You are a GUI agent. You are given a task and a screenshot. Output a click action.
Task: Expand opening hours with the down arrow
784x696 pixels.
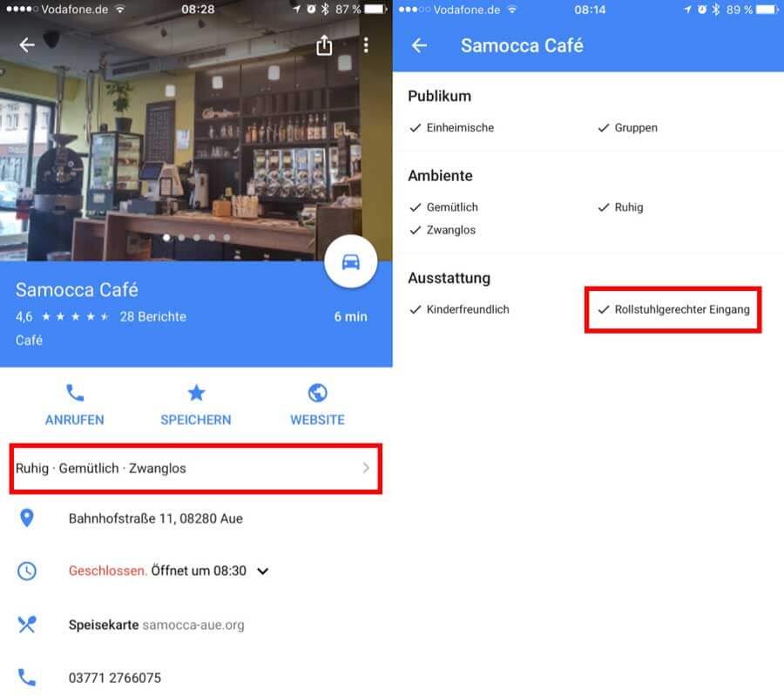(263, 571)
